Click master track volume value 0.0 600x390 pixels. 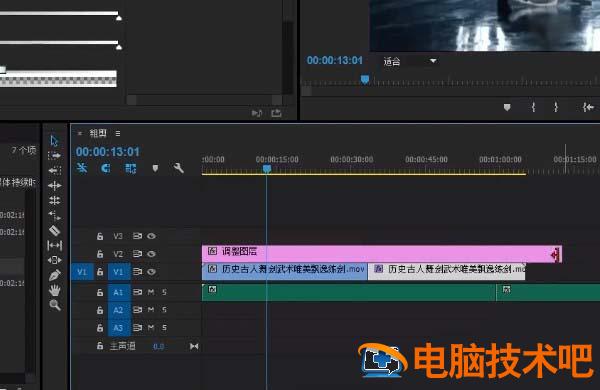[x=158, y=346]
